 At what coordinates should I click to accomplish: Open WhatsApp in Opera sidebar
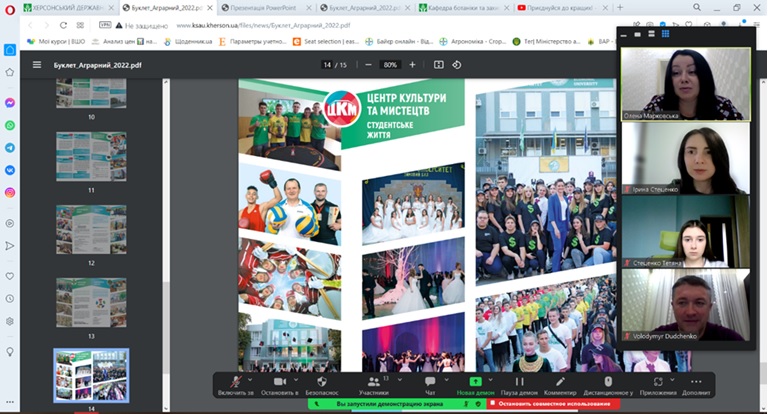10,125
